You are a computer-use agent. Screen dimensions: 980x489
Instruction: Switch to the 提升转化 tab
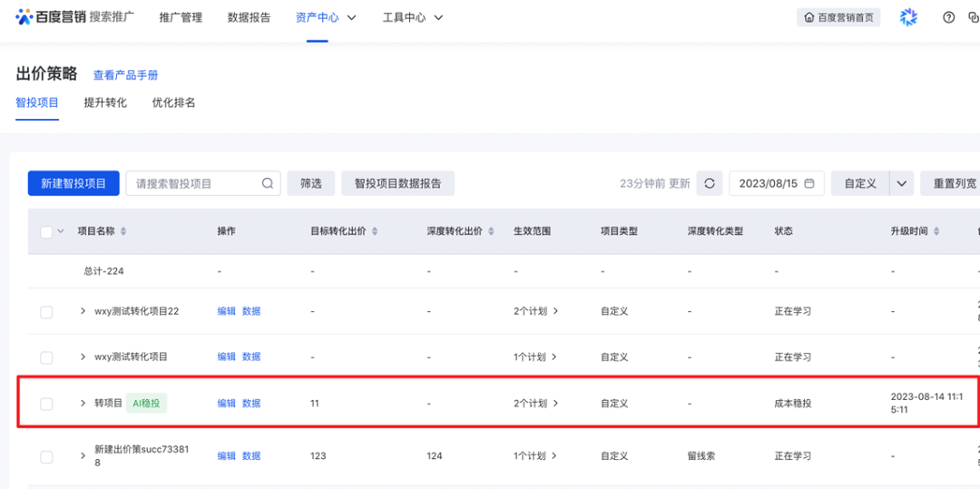click(x=105, y=103)
